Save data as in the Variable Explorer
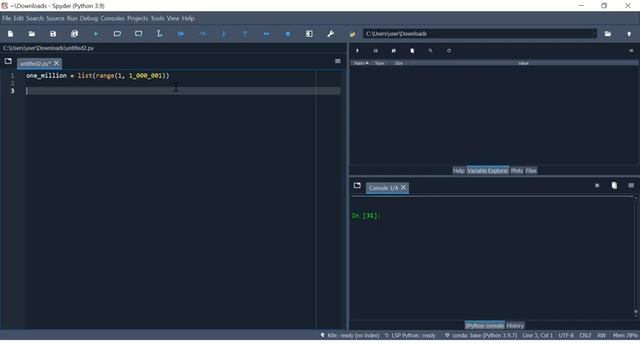Image resolution: width=640 pixels, height=360 pixels. pyautogui.click(x=393, y=51)
